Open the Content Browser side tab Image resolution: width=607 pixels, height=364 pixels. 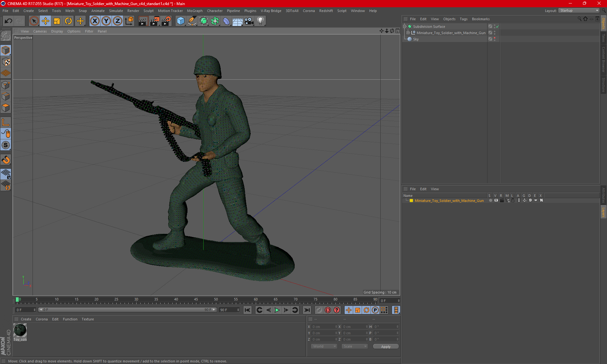[x=603, y=60]
